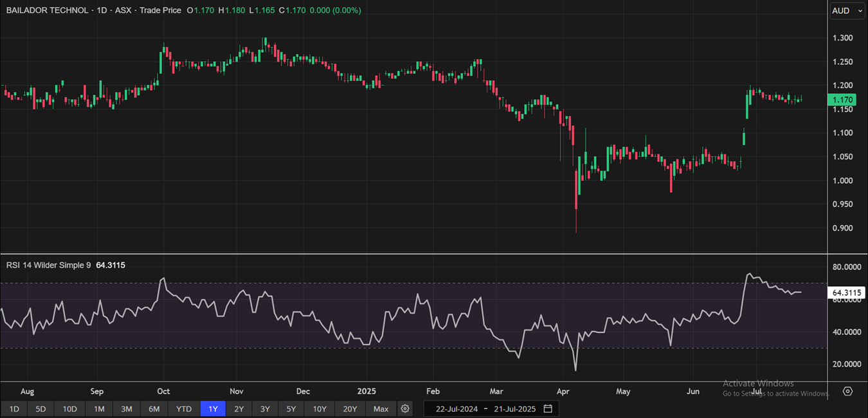This screenshot has width=868, height=418.
Task: Open the time range settings gear
Action: pyautogui.click(x=405, y=409)
